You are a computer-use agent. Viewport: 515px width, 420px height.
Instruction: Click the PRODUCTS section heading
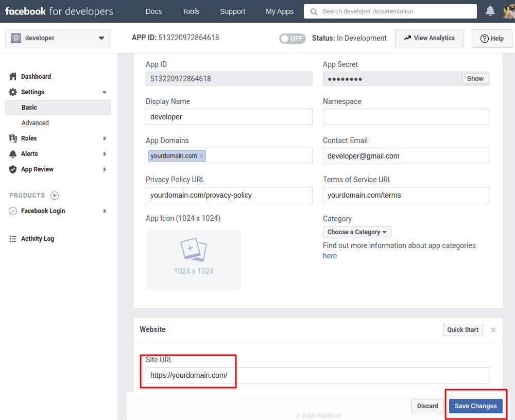point(27,196)
